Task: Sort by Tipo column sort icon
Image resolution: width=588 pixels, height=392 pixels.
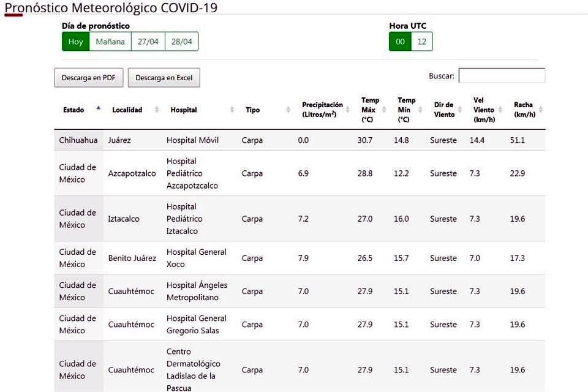Action: tap(288, 110)
